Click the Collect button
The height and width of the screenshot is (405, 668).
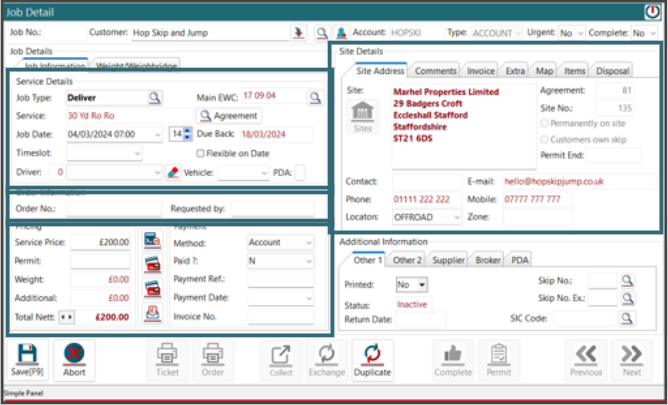(281, 360)
